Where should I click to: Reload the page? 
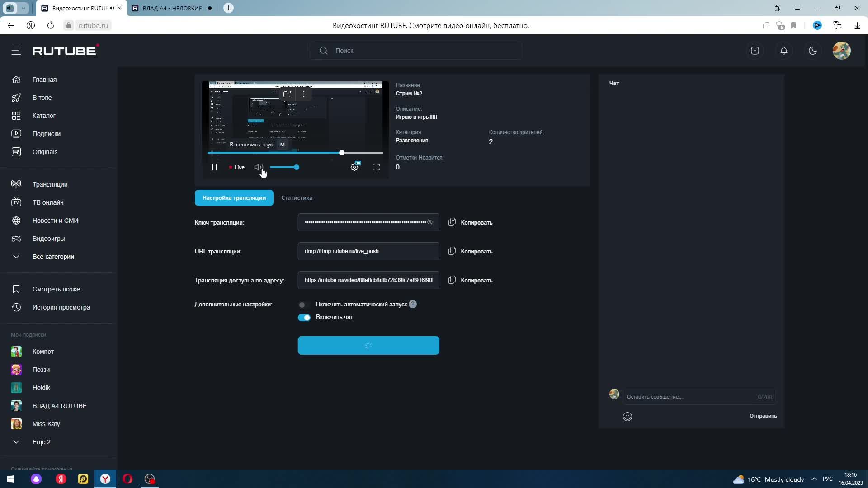[51, 25]
